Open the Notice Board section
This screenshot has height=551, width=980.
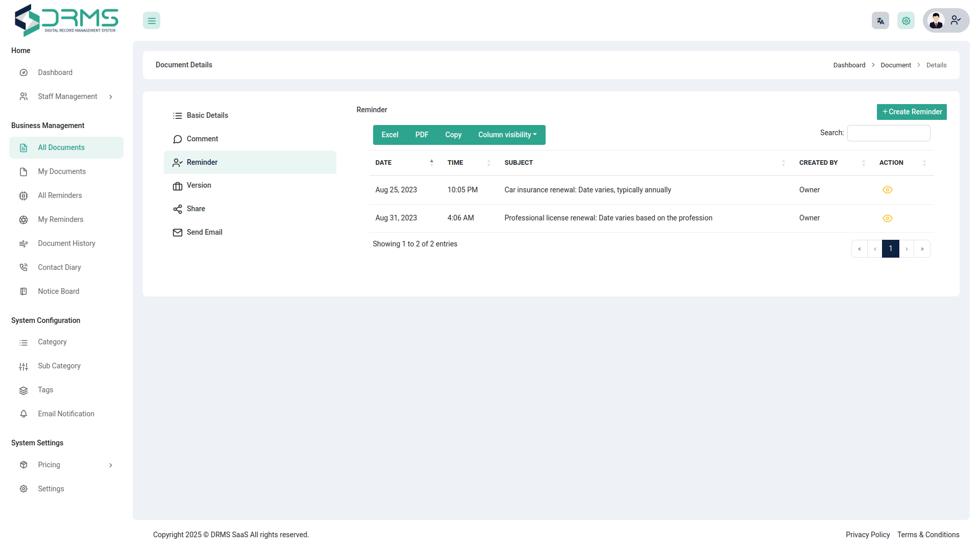[58, 291]
